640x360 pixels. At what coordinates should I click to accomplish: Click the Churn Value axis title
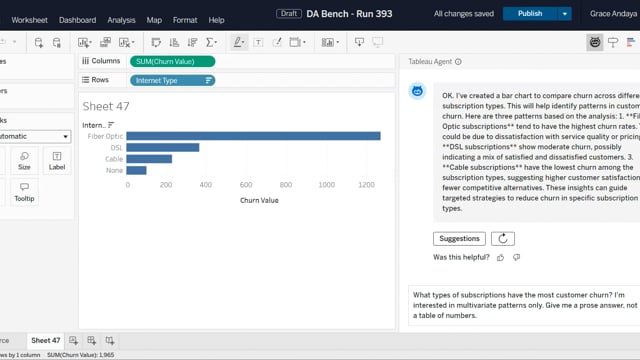[259, 200]
